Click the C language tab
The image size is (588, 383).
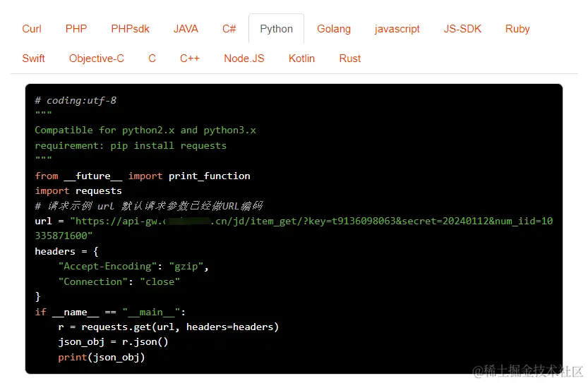(152, 59)
